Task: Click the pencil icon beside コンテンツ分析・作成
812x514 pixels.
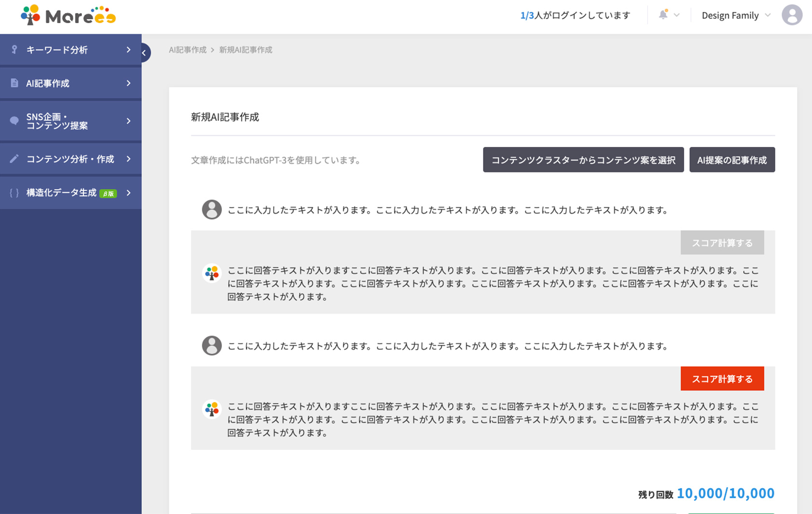Action: [14, 159]
